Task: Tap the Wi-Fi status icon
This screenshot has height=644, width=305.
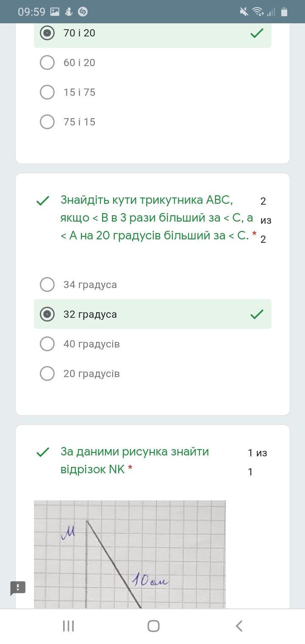Action: point(258,12)
